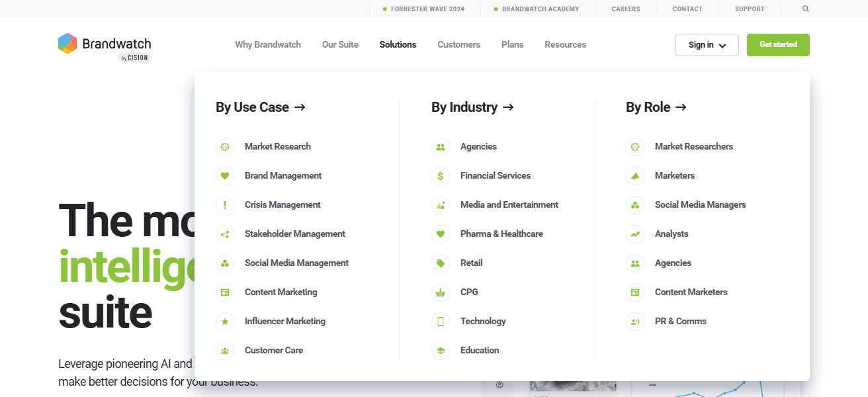Select Marketers text link
The image size is (868, 397).
pos(675,176)
